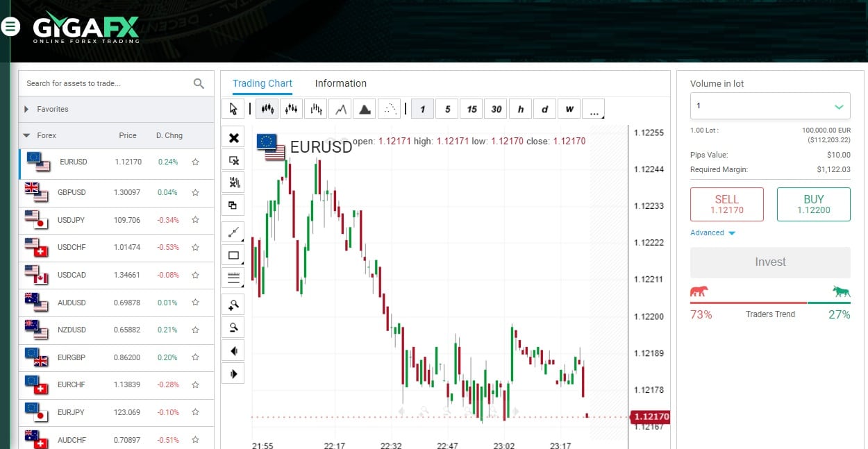Favorite USDJPY with its star

[195, 220]
